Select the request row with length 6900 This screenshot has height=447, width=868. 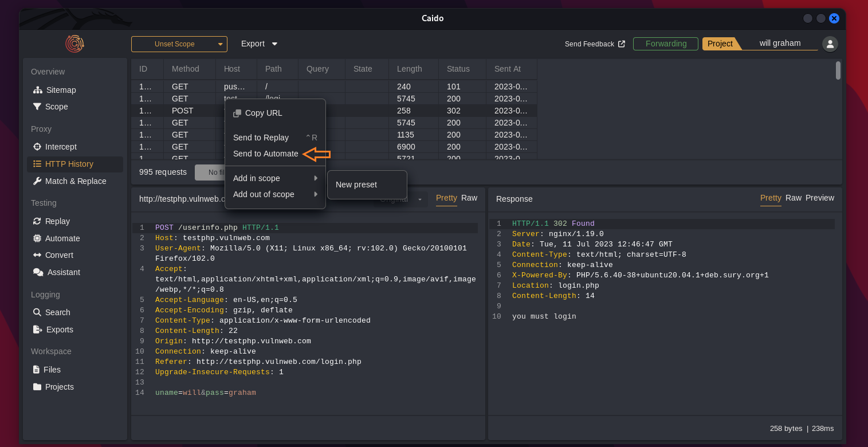coord(334,147)
